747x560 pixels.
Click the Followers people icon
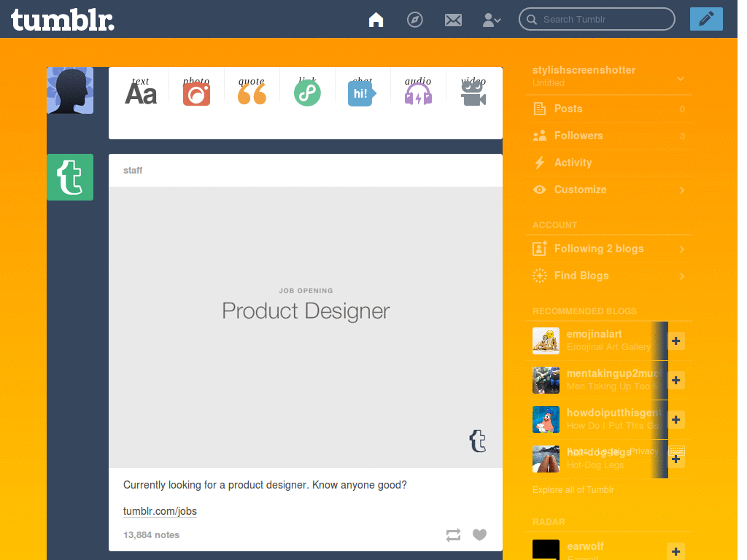click(539, 136)
